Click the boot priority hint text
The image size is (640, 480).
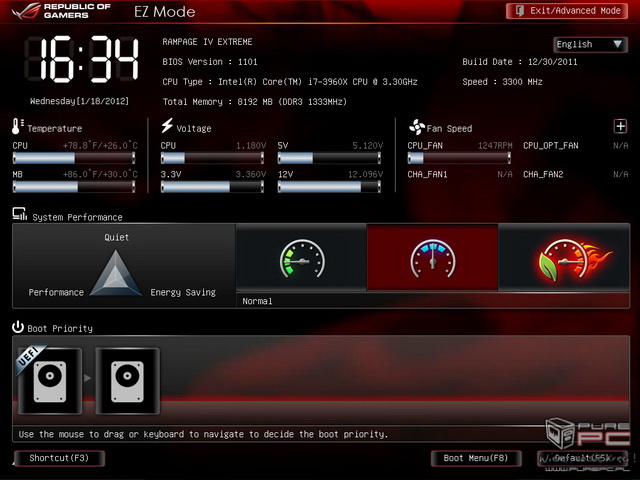pos(203,434)
